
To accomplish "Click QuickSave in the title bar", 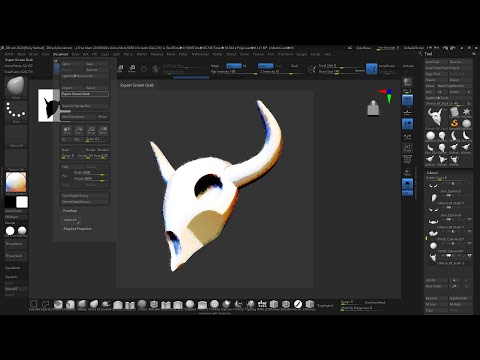I will point(363,48).
